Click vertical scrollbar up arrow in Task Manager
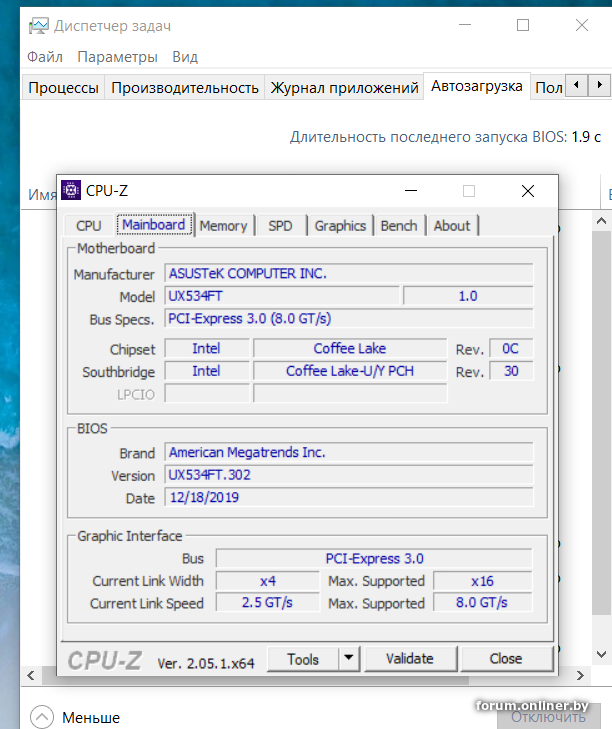The width and height of the screenshot is (612, 729). (601, 222)
